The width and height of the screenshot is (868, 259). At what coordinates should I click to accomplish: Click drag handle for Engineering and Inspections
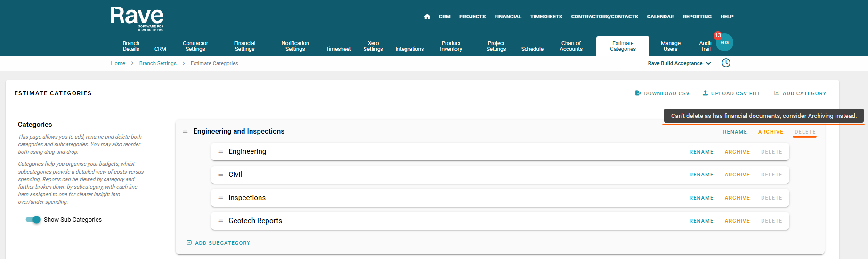pos(185,132)
